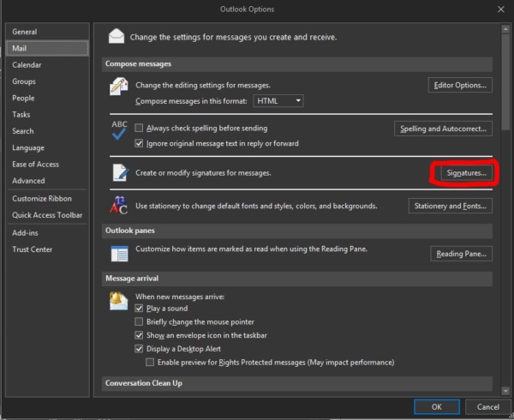Click the stationery AC fonts icon

click(x=119, y=205)
